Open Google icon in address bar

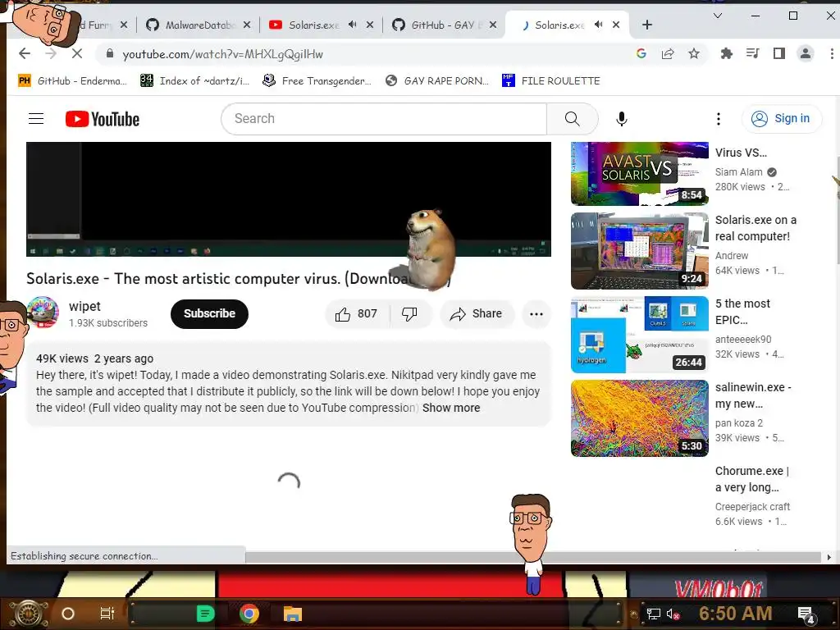641,53
